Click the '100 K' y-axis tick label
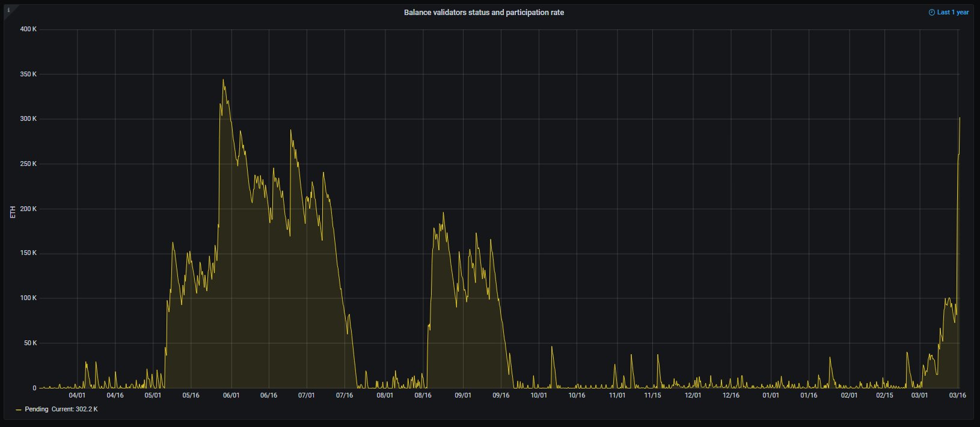This screenshot has height=427, width=980. click(28, 298)
